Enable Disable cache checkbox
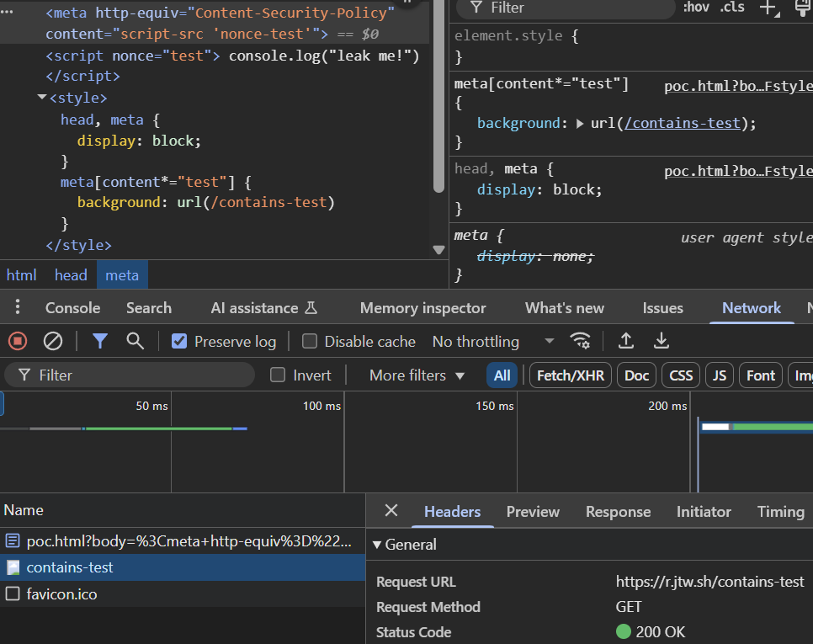 point(310,341)
